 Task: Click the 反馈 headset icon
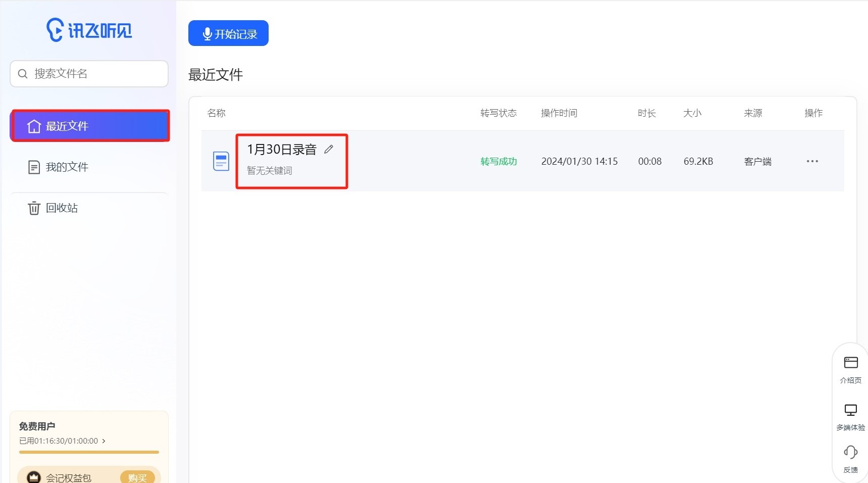851,452
